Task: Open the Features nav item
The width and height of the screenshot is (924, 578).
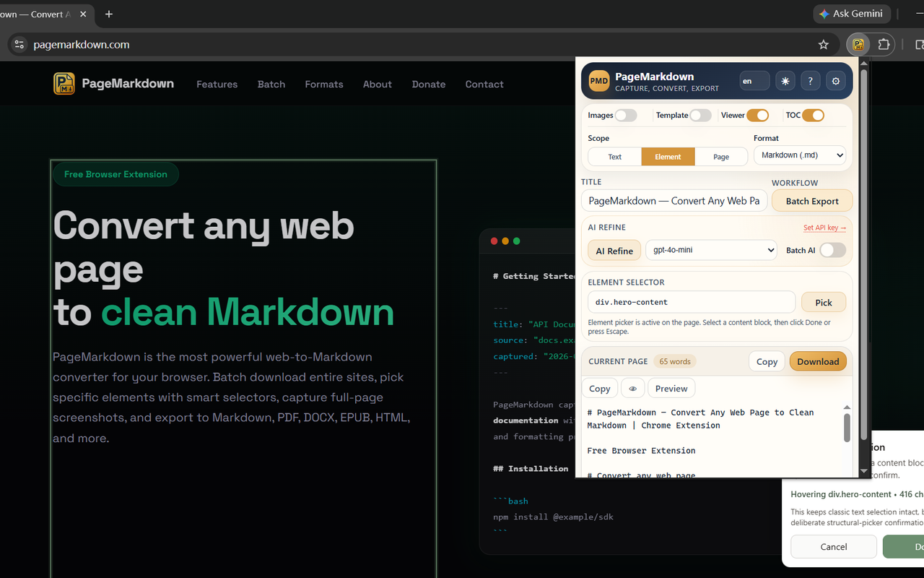Action: pyautogui.click(x=217, y=84)
